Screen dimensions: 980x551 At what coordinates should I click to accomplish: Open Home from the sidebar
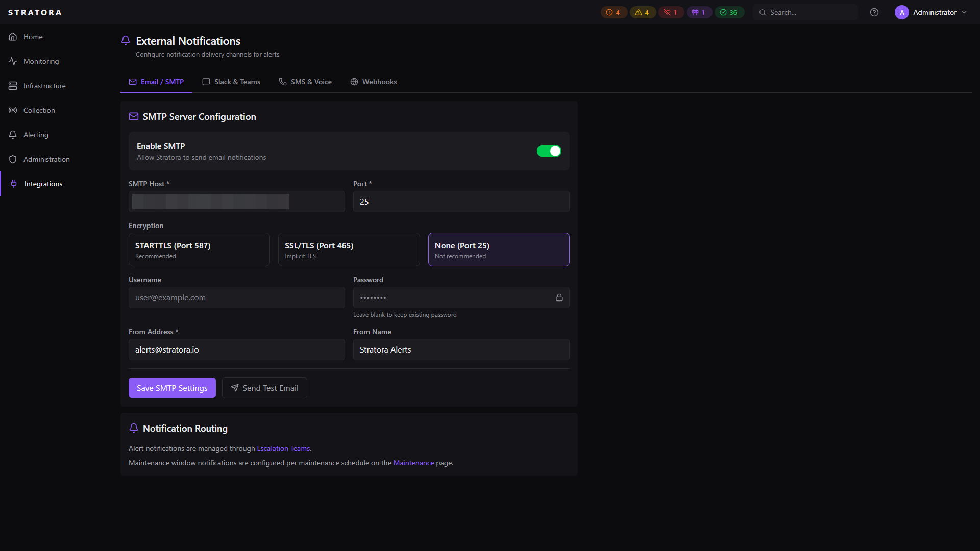pos(33,37)
